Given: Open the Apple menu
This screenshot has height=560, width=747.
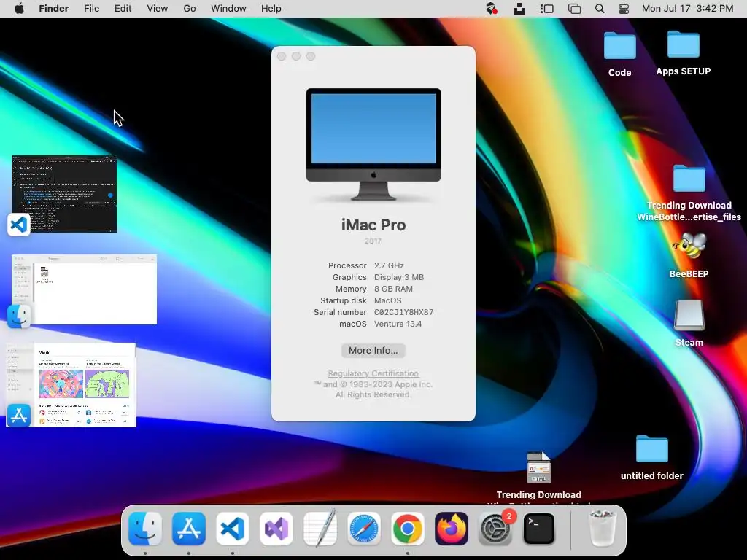Looking at the screenshot, I should [19, 9].
